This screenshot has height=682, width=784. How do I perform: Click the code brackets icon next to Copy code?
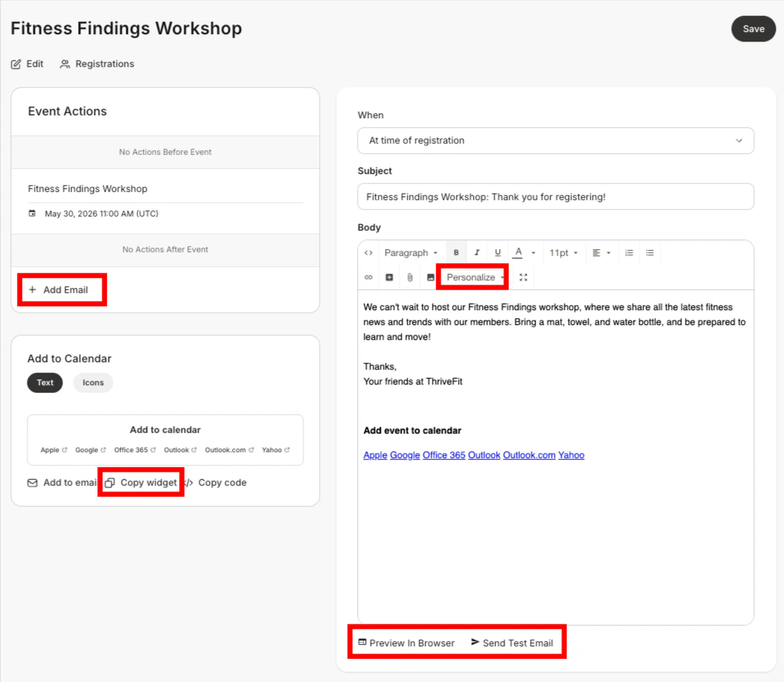189,483
